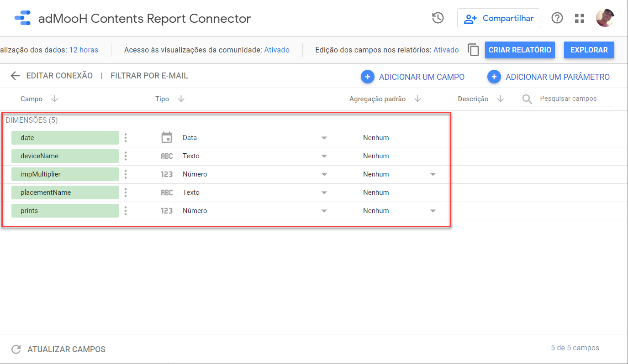This screenshot has width=628, height=364.
Task: Sort by Agregação padrão column arrow
Action: click(x=417, y=99)
